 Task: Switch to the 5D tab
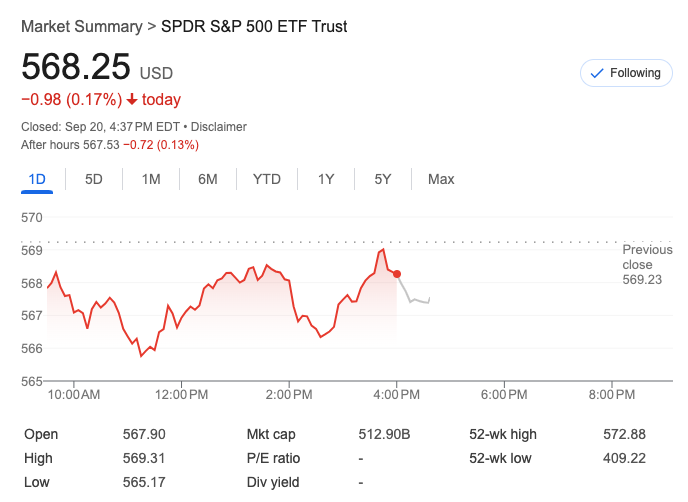click(94, 179)
